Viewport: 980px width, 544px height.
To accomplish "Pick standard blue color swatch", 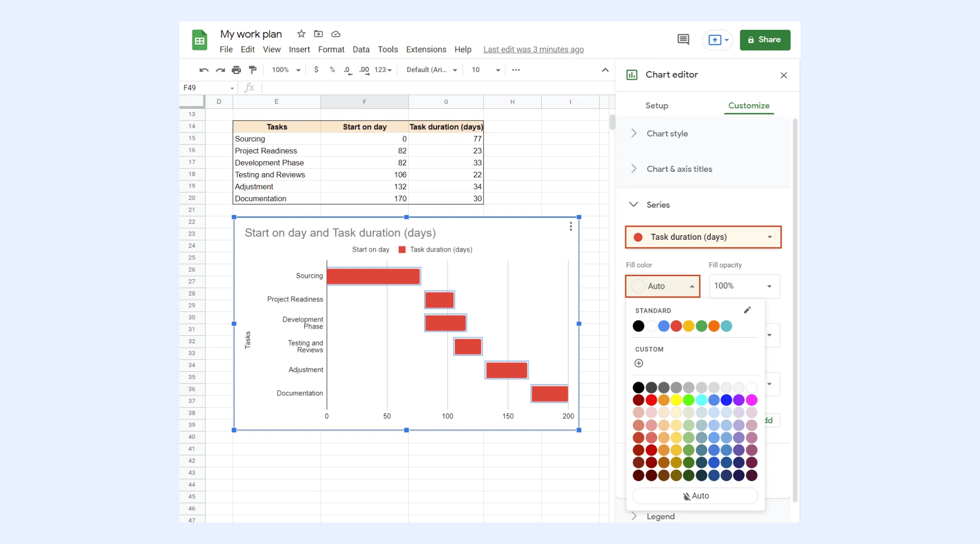I will click(x=664, y=326).
